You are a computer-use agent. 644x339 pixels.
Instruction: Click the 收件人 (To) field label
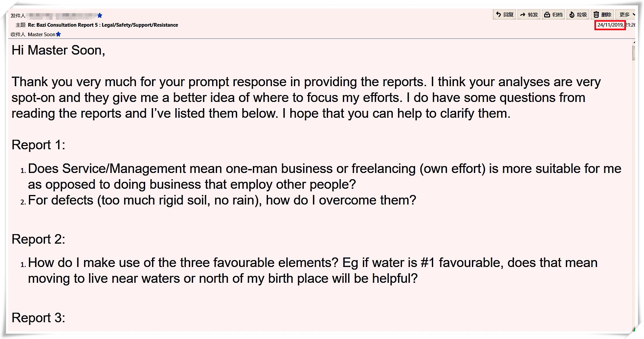tap(18, 35)
